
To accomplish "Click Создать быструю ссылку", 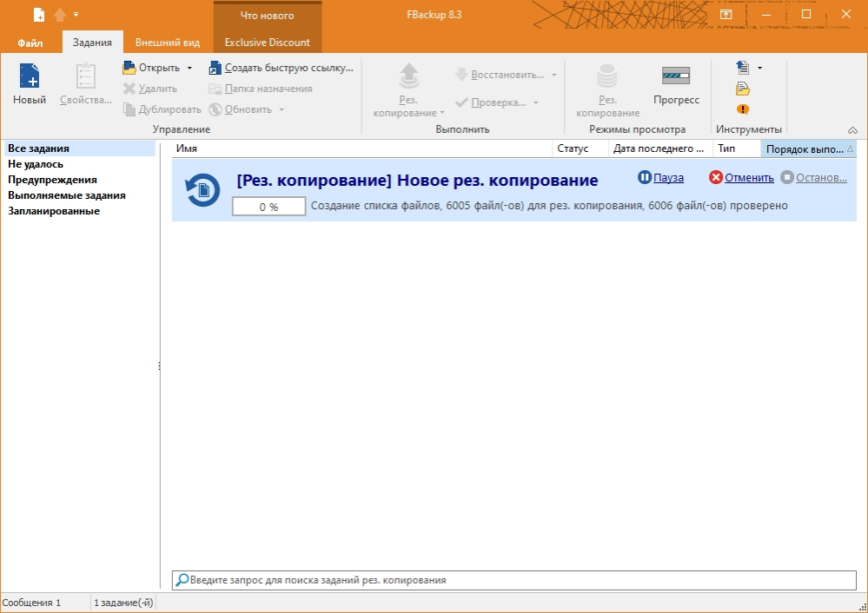I will click(x=281, y=68).
